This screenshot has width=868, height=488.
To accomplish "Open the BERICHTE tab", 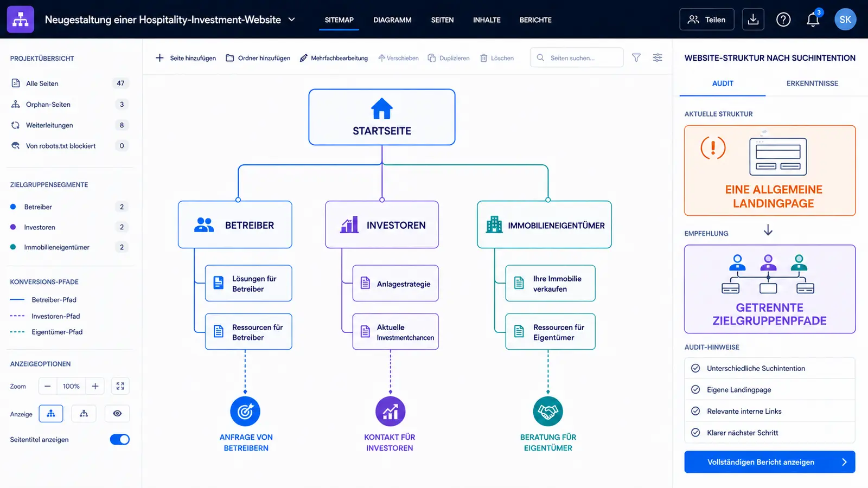I will 535,20.
